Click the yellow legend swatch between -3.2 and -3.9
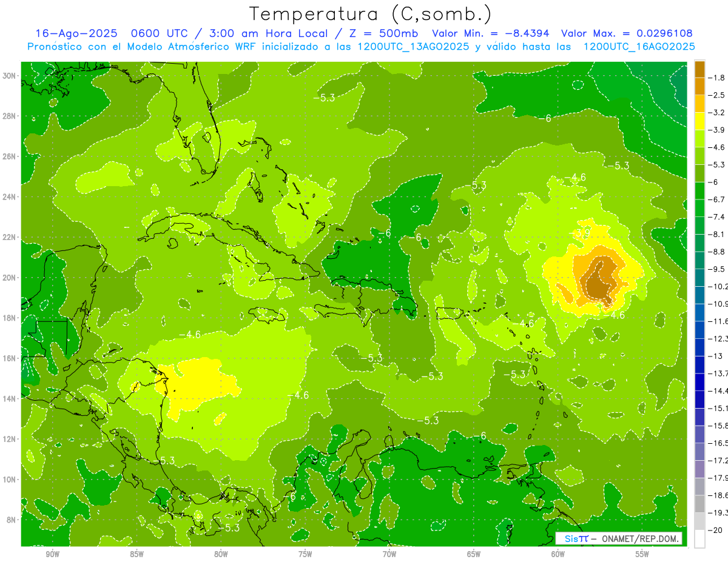Image resolution: width=728 pixels, height=562 pixels. click(x=699, y=121)
